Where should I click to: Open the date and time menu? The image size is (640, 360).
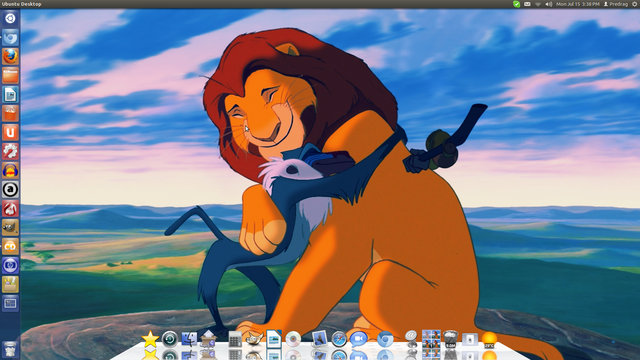(x=578, y=4)
